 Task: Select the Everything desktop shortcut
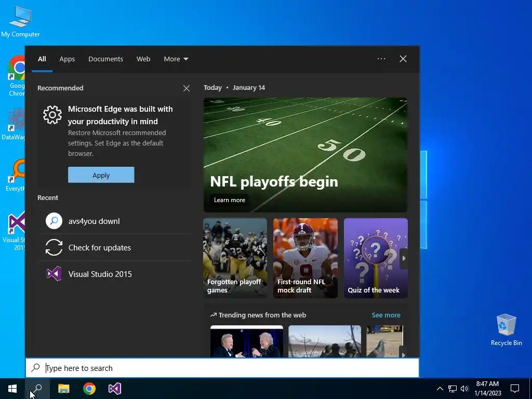click(15, 176)
